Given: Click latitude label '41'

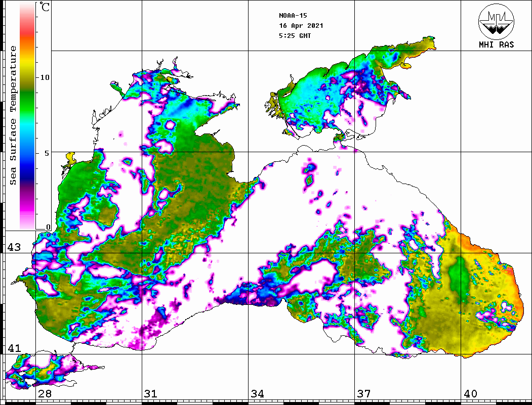Looking at the screenshot, I should (x=14, y=348).
